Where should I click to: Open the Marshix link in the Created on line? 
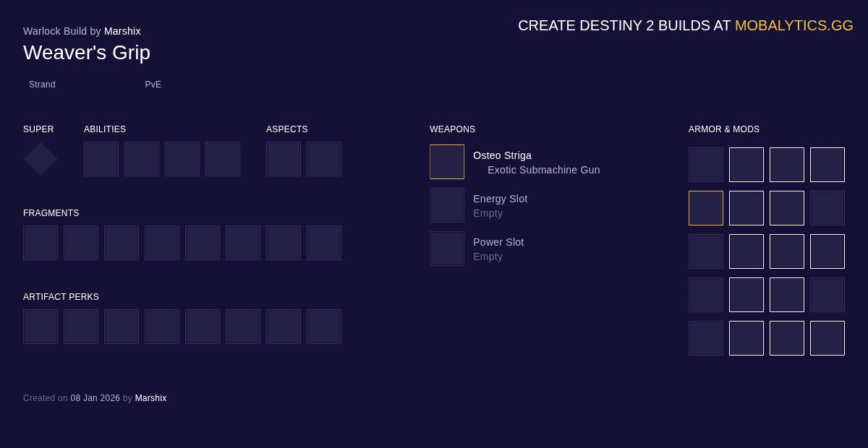150,398
